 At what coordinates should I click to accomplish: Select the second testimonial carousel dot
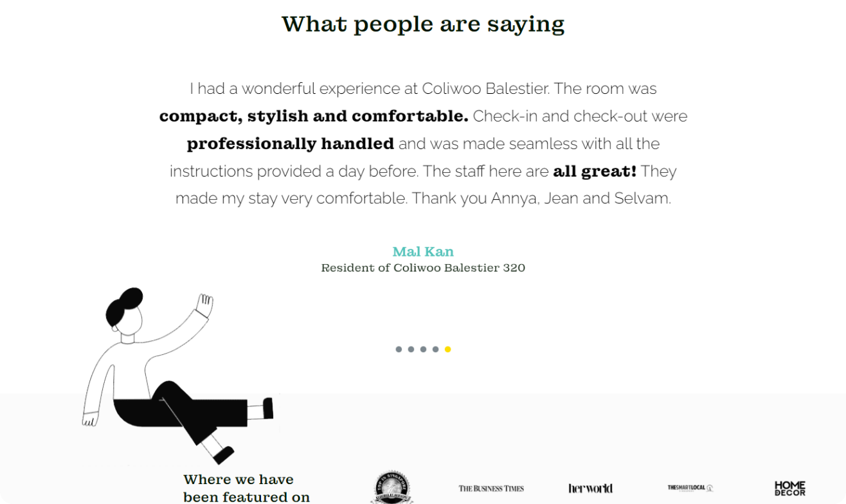[411, 349]
